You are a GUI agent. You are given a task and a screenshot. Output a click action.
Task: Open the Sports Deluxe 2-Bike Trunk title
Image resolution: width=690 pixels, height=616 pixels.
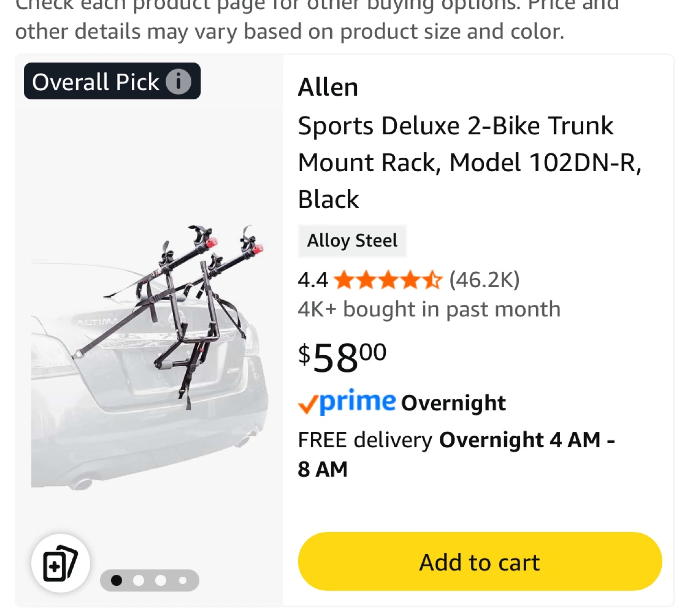[x=470, y=163]
